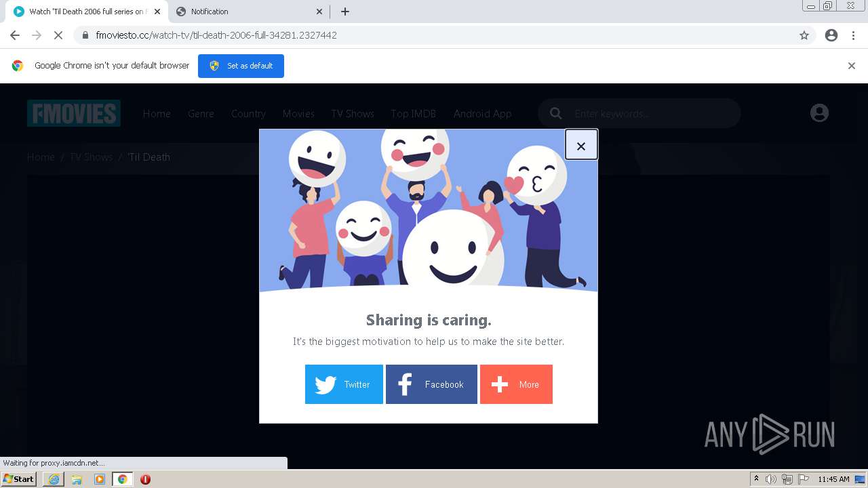
Task: Go to the Movies section
Action: [298, 114]
